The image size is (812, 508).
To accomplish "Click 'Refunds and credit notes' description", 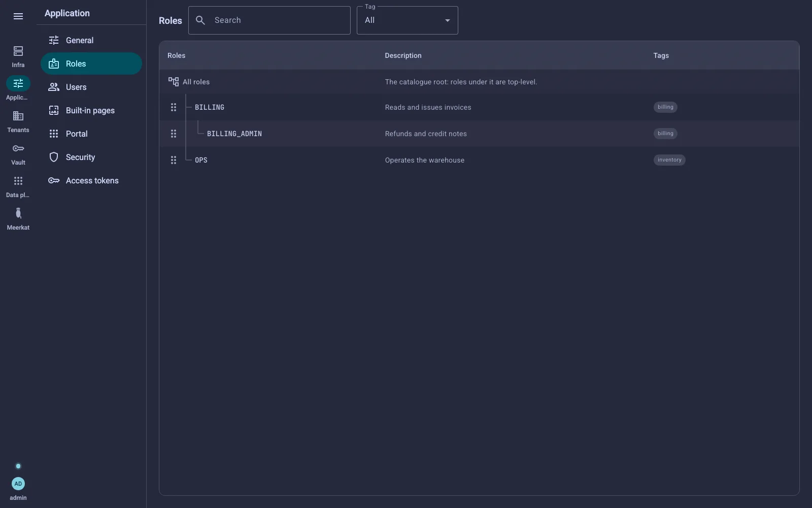I will (x=426, y=134).
